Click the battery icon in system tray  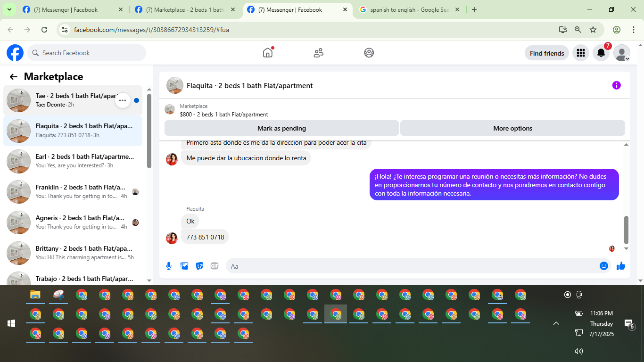point(579,313)
